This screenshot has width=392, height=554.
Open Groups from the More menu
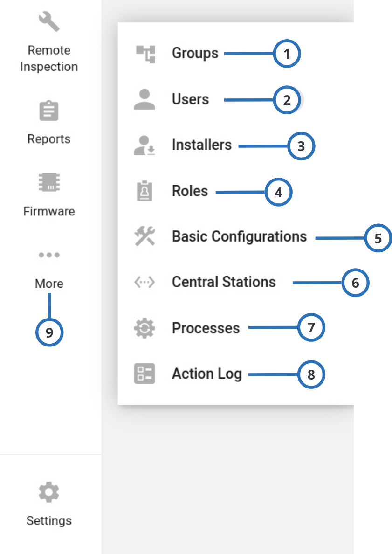[195, 53]
